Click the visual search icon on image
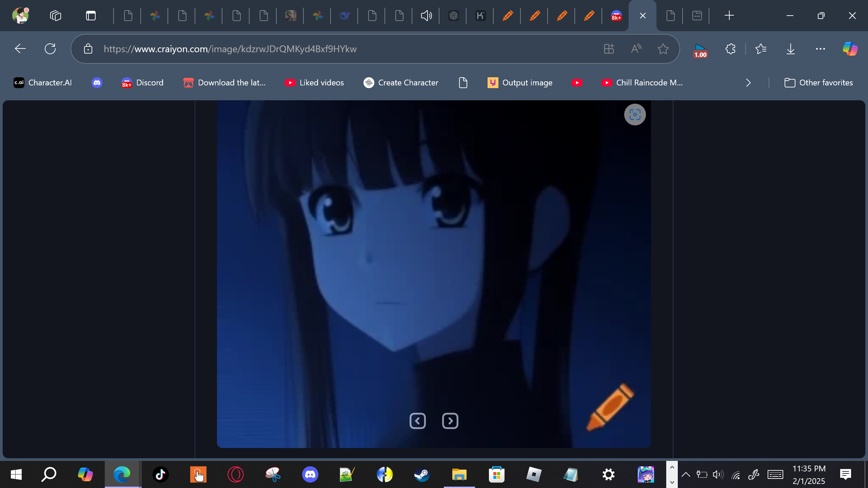Image resolution: width=868 pixels, height=488 pixels. tap(635, 115)
